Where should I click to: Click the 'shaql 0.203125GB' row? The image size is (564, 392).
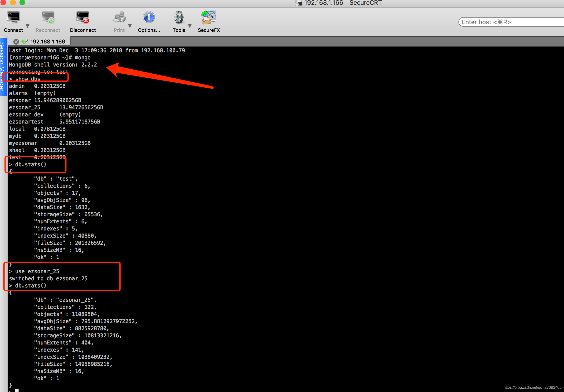click(x=37, y=150)
